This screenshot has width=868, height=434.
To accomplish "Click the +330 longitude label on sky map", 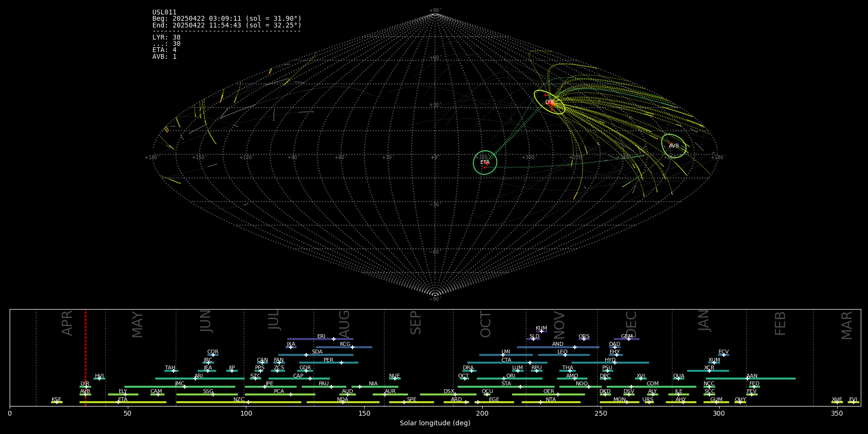I will 481,158.
